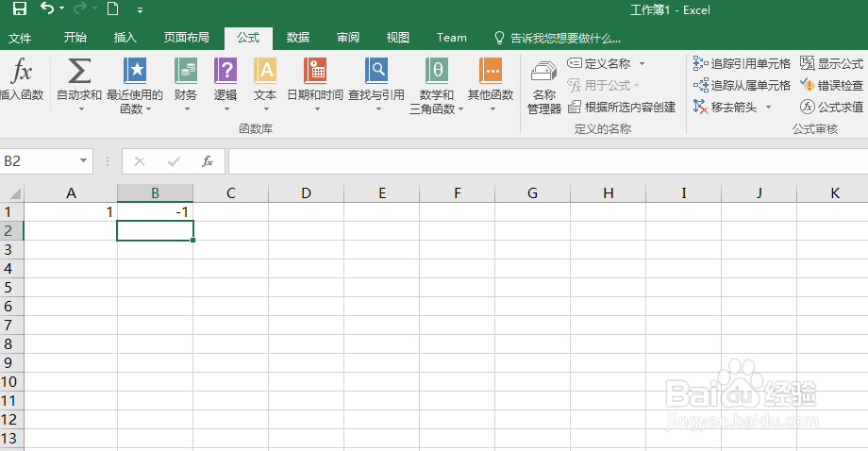Select cell A1 containing 1
This screenshot has height=451, width=868.
coord(71,212)
